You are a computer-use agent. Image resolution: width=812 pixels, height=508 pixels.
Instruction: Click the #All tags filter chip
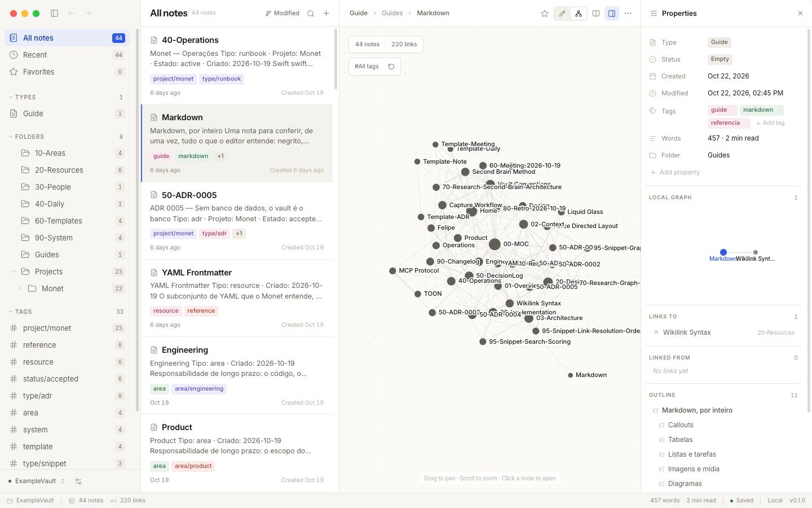(367, 67)
